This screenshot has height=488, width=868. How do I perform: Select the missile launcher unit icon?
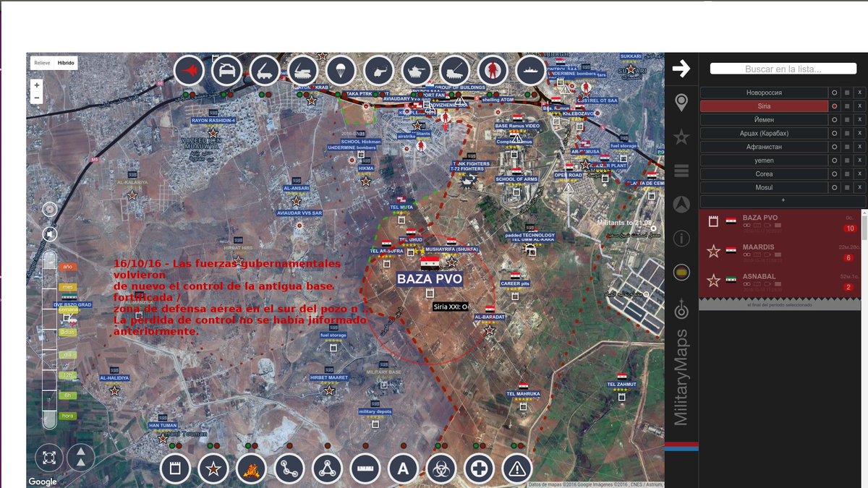[265, 71]
